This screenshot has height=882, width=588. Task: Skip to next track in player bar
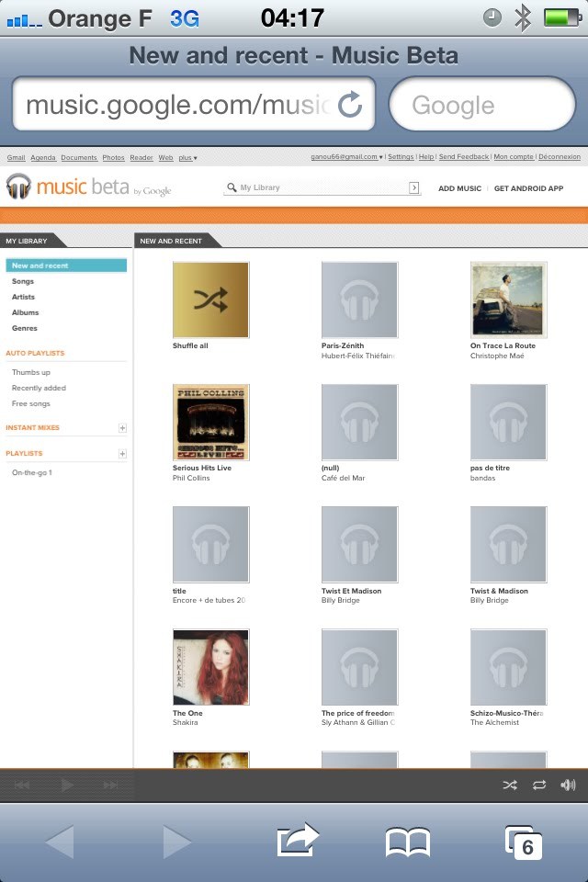pos(110,785)
